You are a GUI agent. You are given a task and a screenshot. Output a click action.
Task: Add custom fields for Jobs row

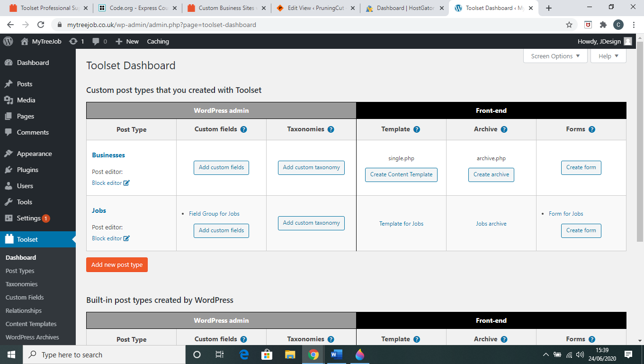221,230
